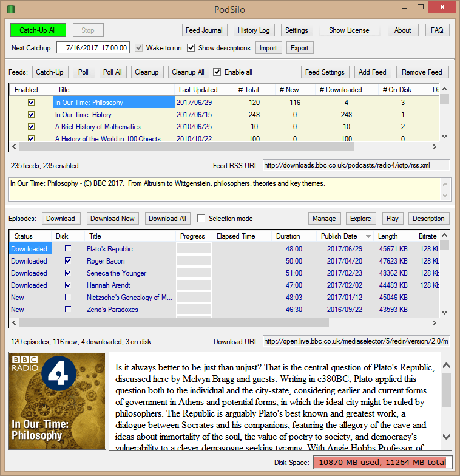
Task: Click the BBC Radio 4 podcast artwork
Action: pos(57,401)
